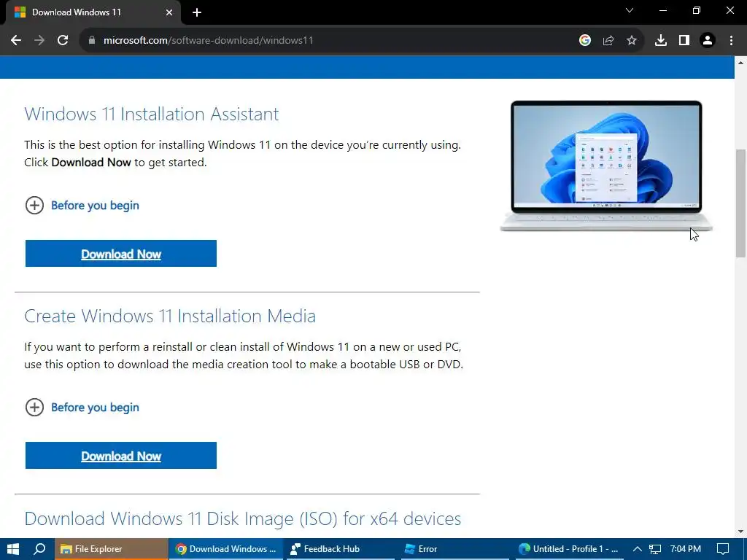Restore down the Chrome window
Image resolution: width=747 pixels, height=560 pixels.
pos(697,10)
